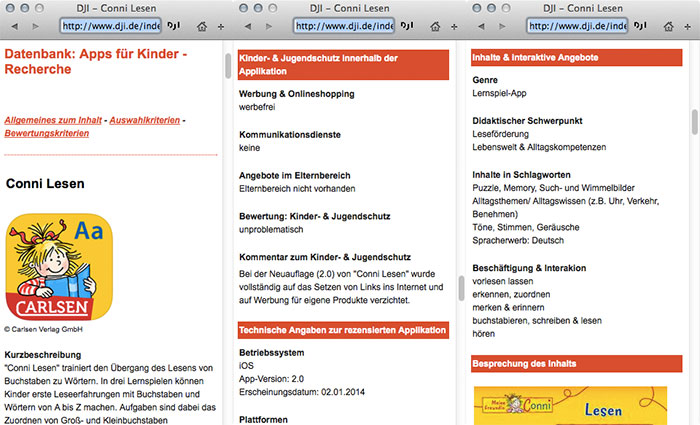Focus the URL field in right window

(x=577, y=26)
